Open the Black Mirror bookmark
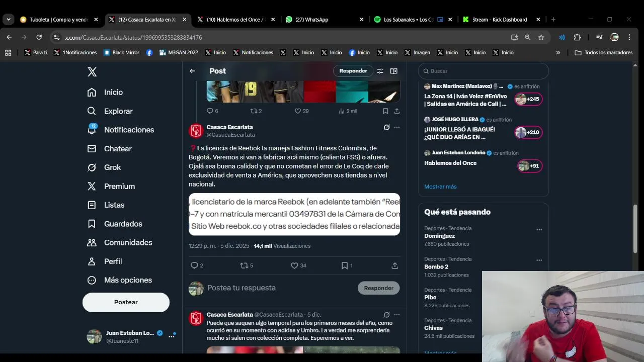The height and width of the screenshot is (362, 644). click(121, 52)
